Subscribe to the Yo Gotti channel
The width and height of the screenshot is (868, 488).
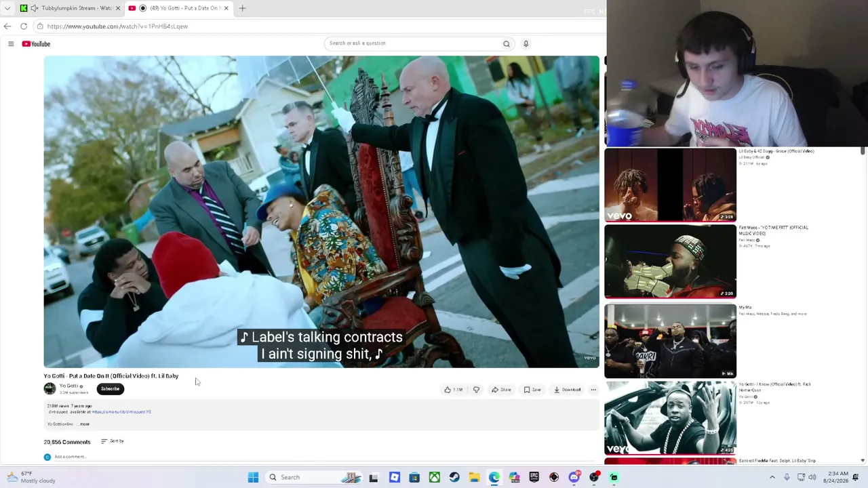click(110, 389)
